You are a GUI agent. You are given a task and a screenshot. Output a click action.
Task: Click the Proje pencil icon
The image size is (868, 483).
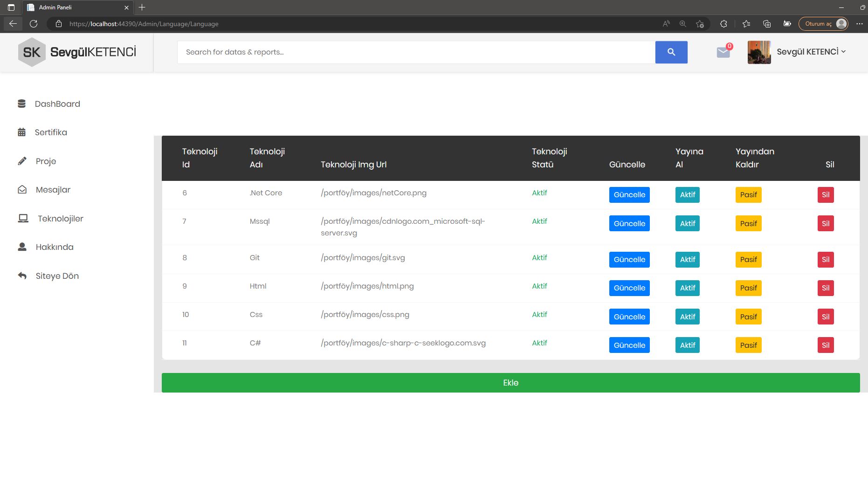pos(22,161)
